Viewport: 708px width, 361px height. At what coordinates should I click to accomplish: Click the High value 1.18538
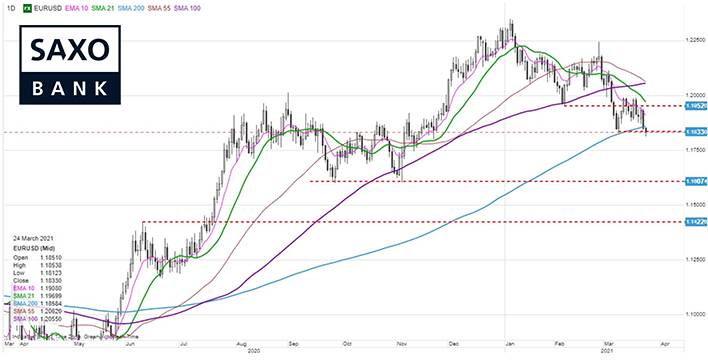point(52,265)
